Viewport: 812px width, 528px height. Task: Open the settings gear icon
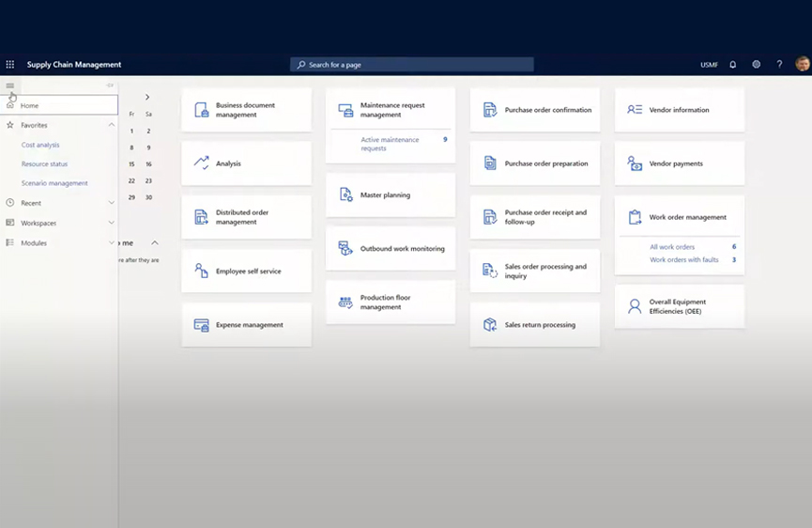pos(756,65)
